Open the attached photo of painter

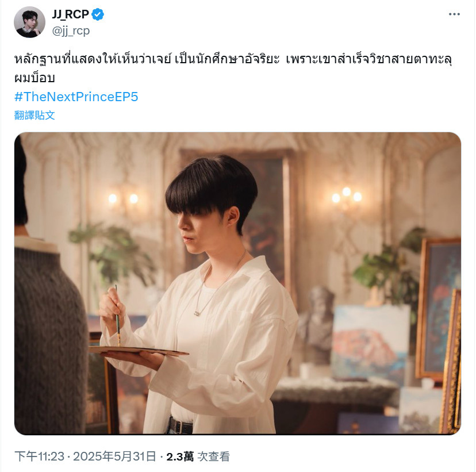coord(237,283)
